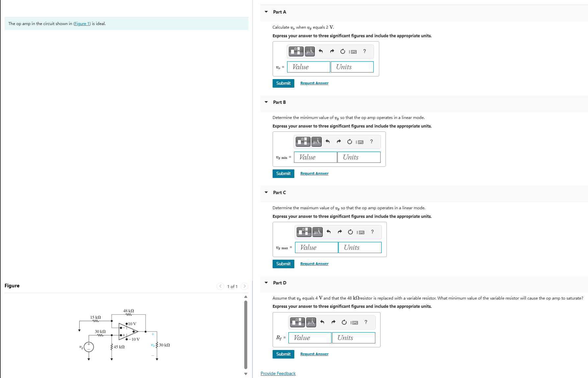Collapse the Part A section
This screenshot has height=378, width=588.
(266, 12)
